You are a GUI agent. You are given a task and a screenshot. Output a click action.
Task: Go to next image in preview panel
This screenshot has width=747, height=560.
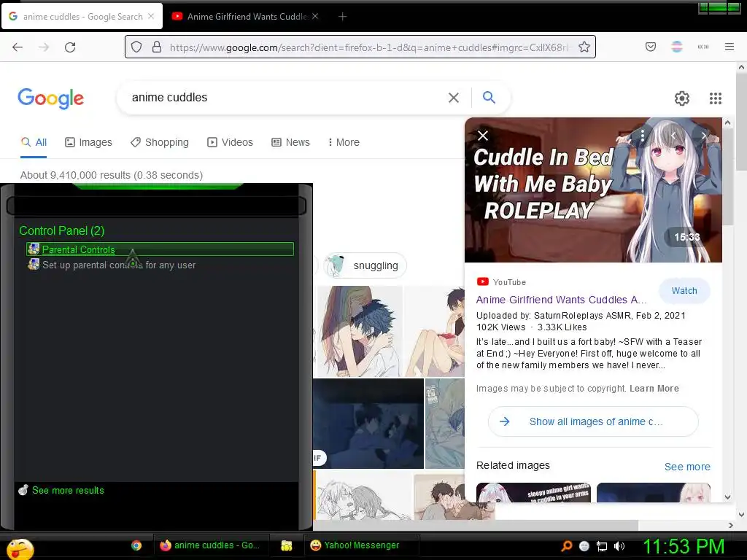(x=704, y=136)
